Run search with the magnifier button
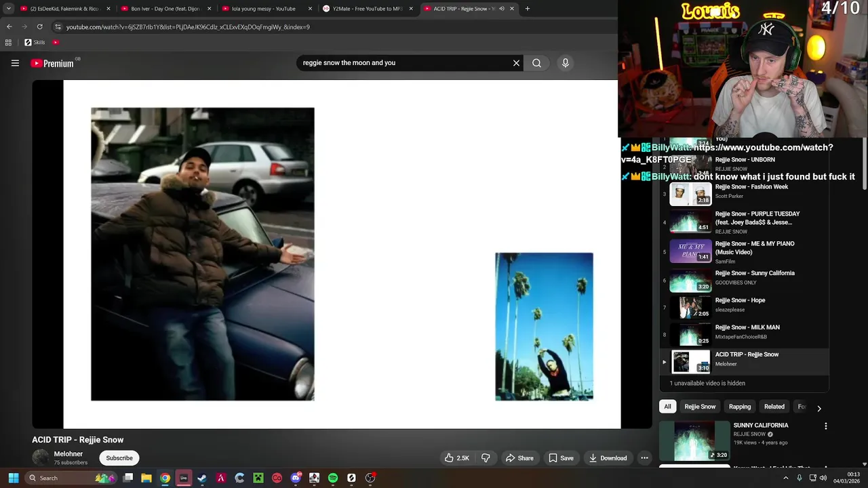 (536, 63)
